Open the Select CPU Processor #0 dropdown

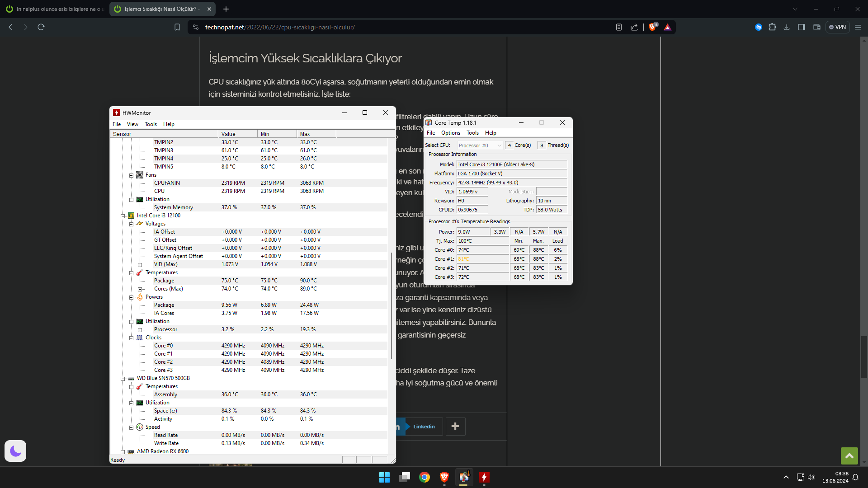tap(480, 145)
